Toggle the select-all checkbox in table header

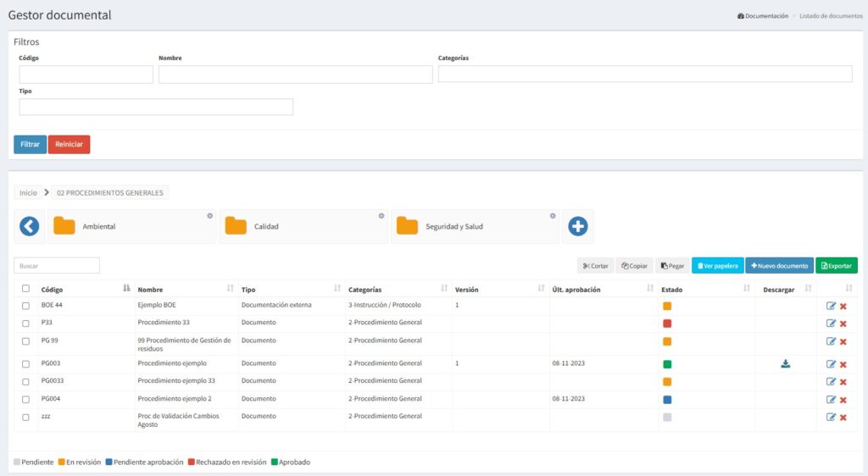pyautogui.click(x=25, y=289)
